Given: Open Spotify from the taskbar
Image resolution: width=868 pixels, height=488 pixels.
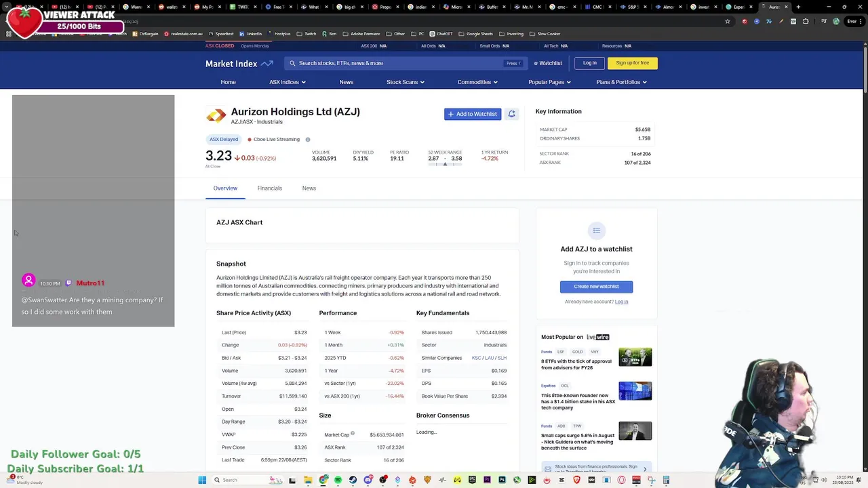Looking at the screenshot, I should pyautogui.click(x=338, y=480).
